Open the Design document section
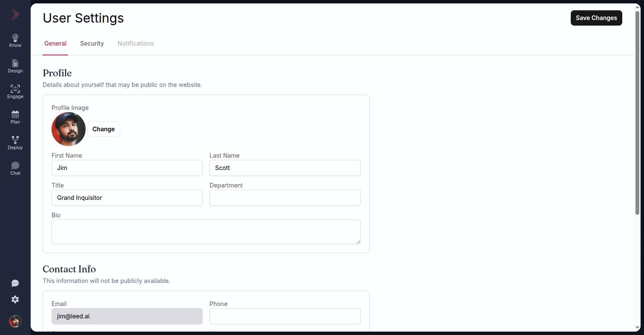The width and height of the screenshot is (644, 335). (x=15, y=66)
